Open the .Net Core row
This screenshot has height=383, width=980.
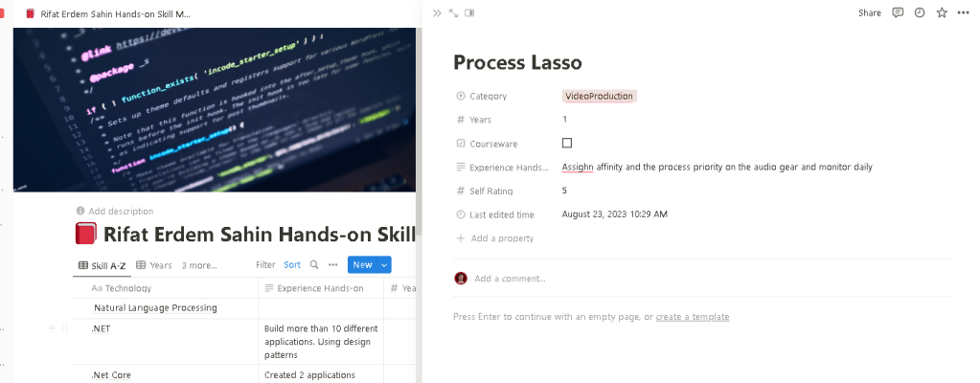(110, 375)
